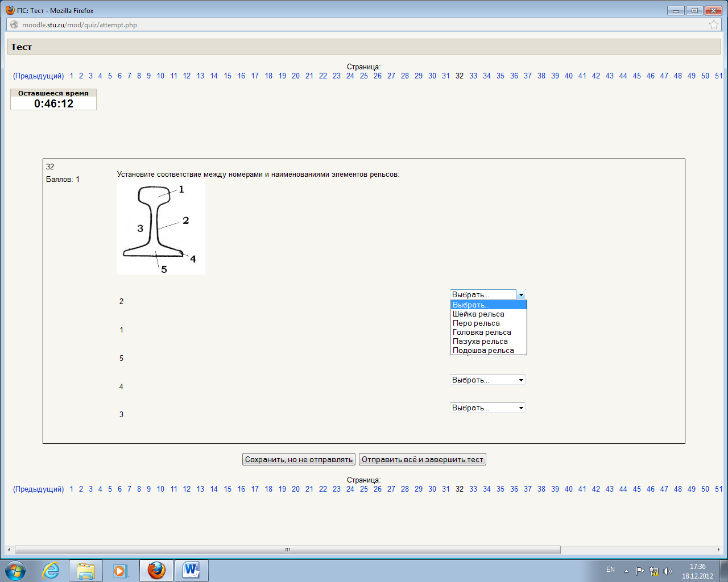The image size is (728, 582).
Task: Open dropdown for row 4
Action: [x=487, y=380]
